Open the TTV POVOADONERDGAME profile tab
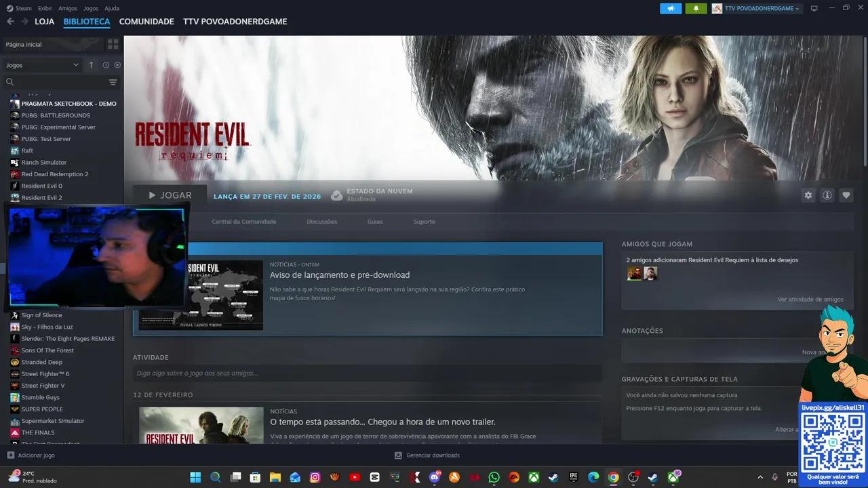This screenshot has width=868, height=488. click(x=235, y=22)
